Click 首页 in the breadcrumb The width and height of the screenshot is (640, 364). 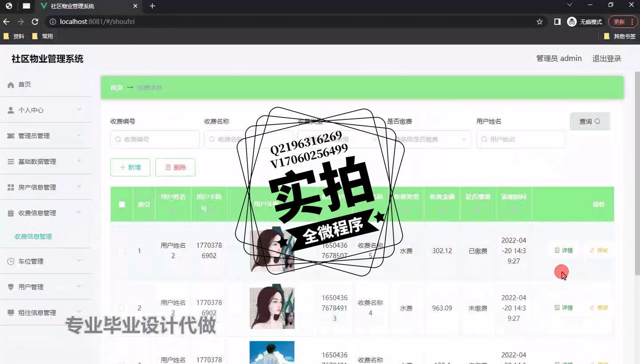[116, 88]
